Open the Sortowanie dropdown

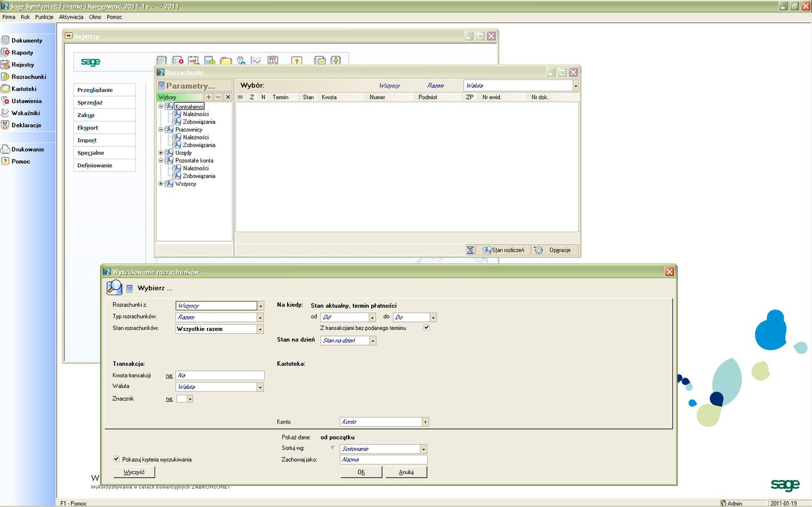pos(423,449)
